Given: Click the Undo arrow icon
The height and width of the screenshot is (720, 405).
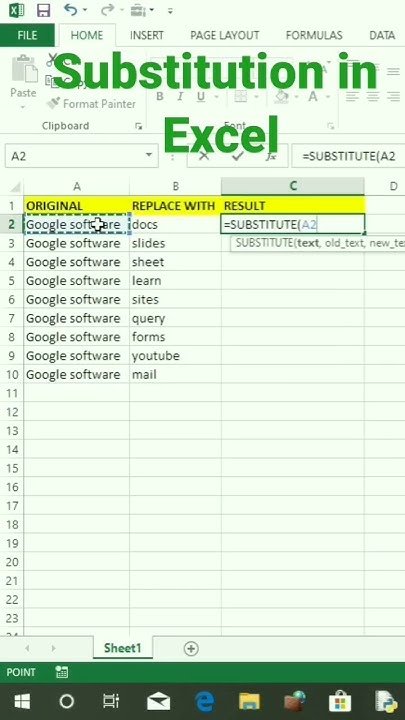Looking at the screenshot, I should pyautogui.click(x=70, y=10).
